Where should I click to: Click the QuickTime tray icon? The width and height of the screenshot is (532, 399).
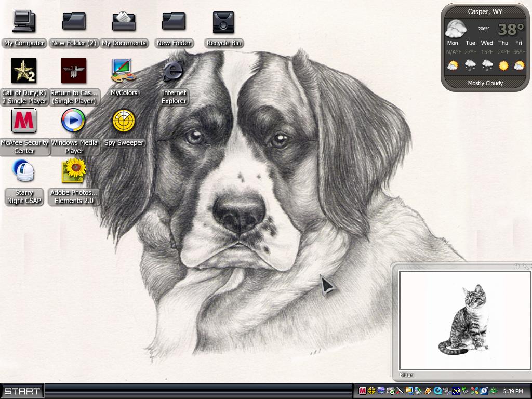click(437, 391)
